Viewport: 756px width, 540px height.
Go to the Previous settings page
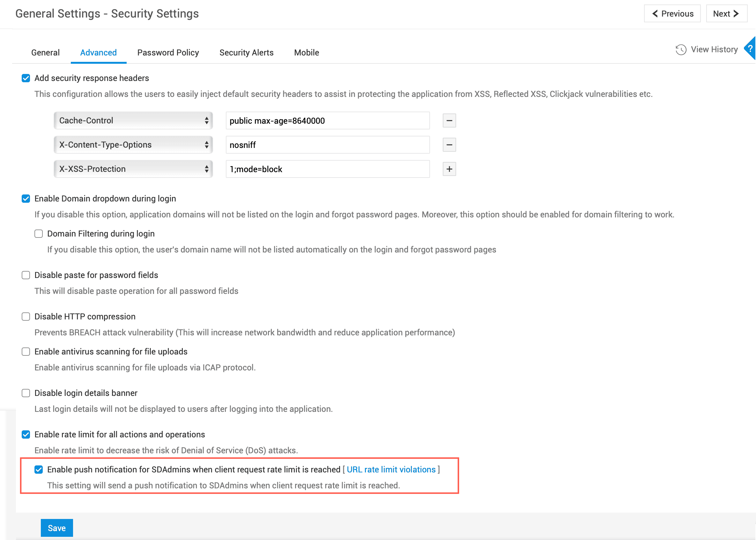[x=672, y=14]
